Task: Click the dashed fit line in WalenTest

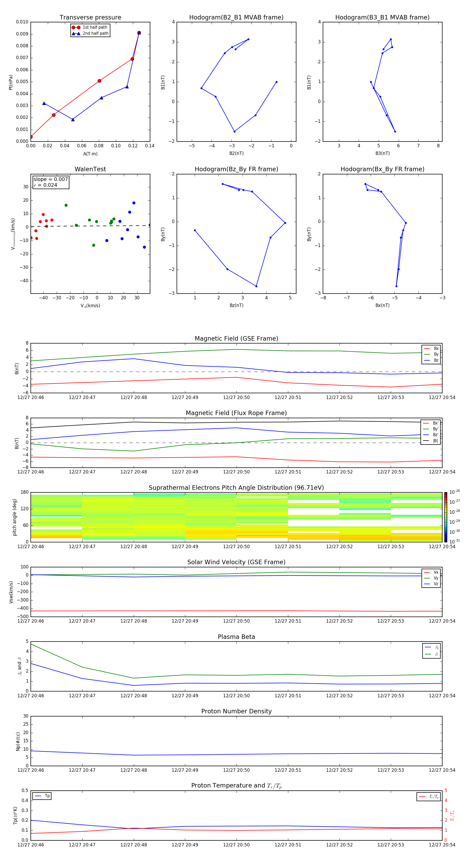Action: tap(90, 226)
